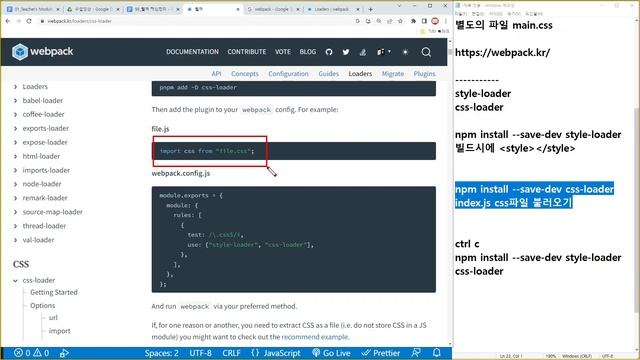Open the VOTE menu item
640x360 pixels.
click(x=282, y=52)
